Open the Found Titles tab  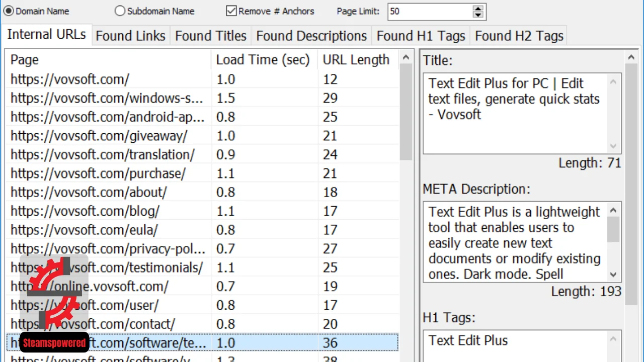[211, 36]
